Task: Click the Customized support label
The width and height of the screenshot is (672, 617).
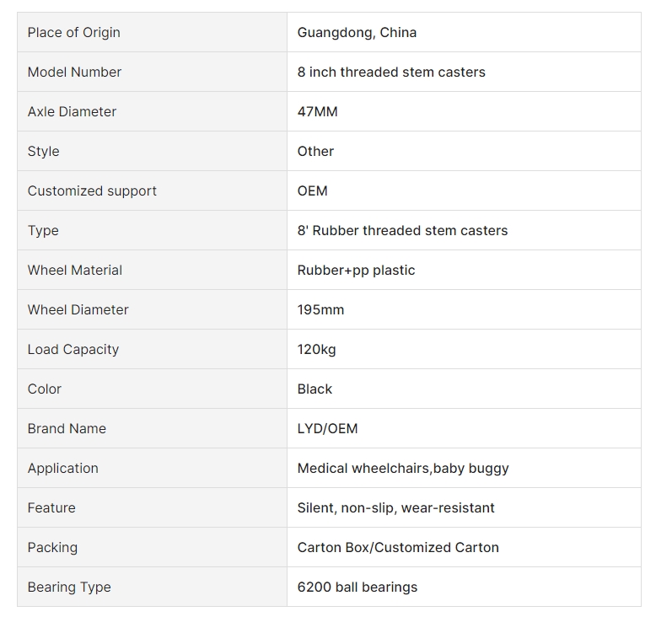Action: [92, 191]
